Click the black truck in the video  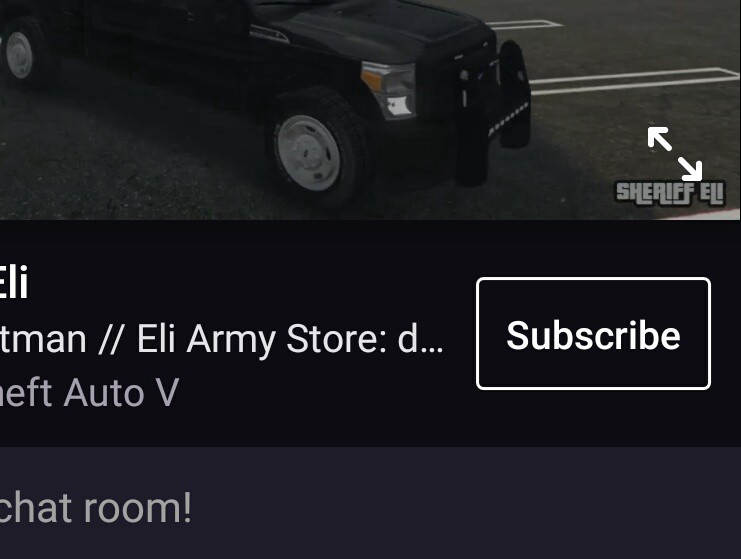click(265, 90)
